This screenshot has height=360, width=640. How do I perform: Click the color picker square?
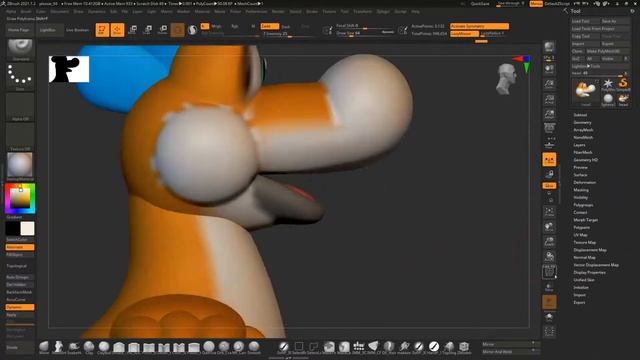click(x=20, y=198)
